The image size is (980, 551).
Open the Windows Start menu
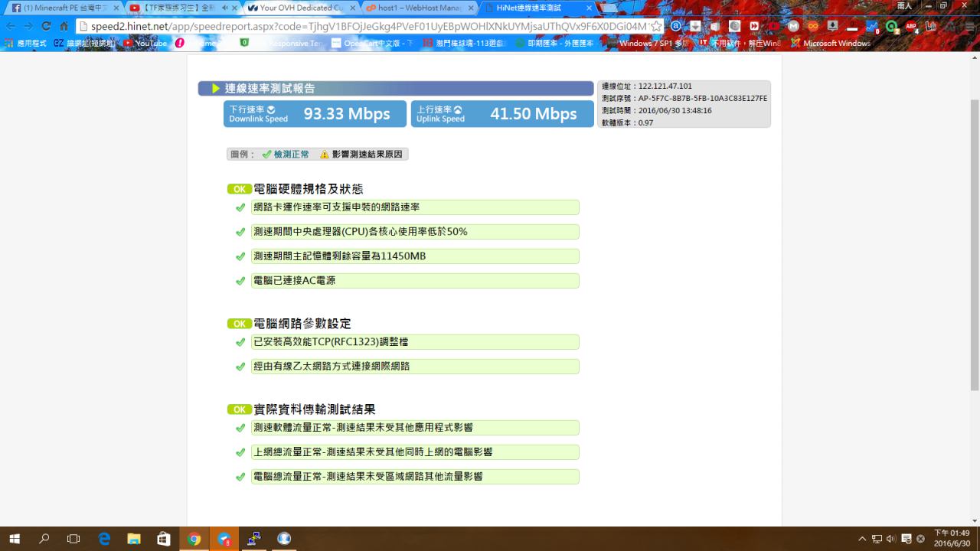pyautogui.click(x=15, y=539)
